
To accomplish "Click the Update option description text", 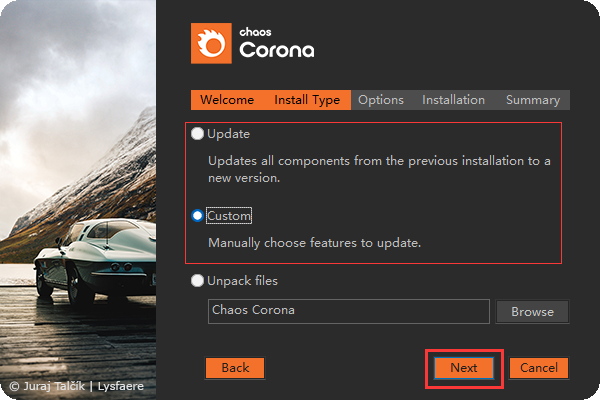I will 379,169.
